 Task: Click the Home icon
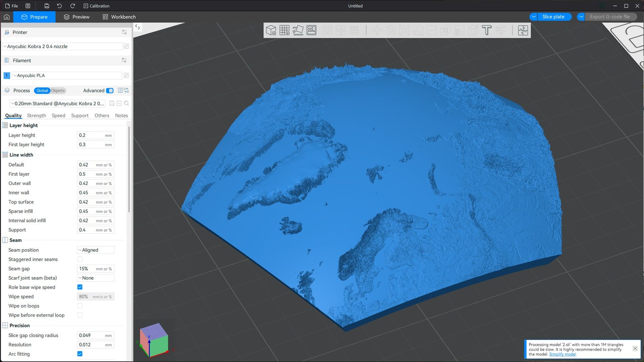pyautogui.click(x=6, y=17)
